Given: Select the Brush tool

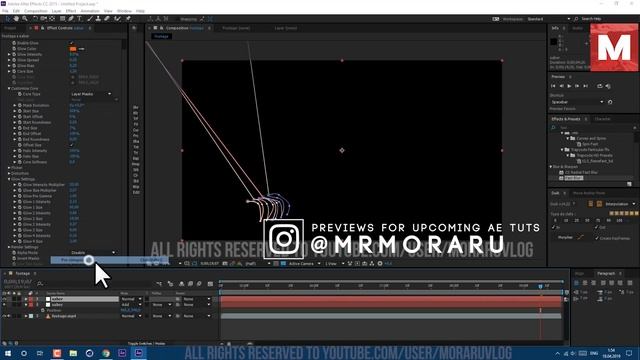Looking at the screenshot, I should tap(90, 19).
